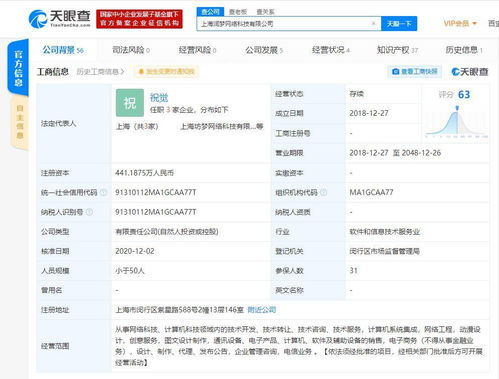Screen dimensions: 499x379
Task: Click the Tianyancha logo at top left
Action: 59,19
